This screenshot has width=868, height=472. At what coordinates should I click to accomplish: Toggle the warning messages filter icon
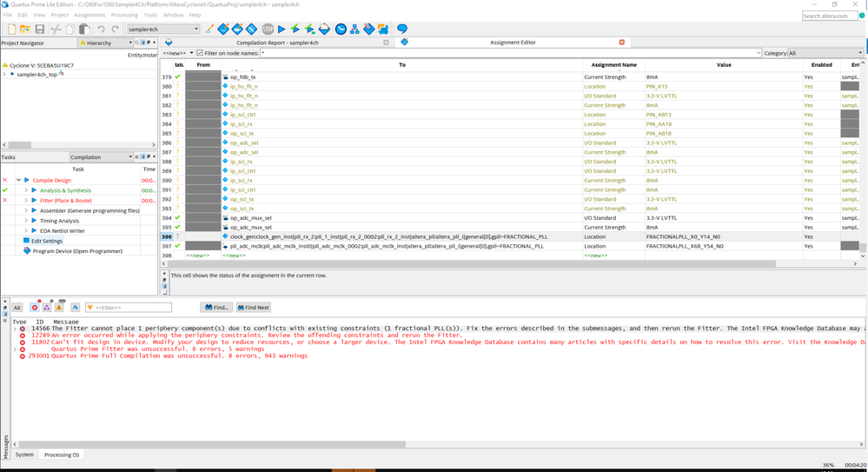tap(59, 308)
